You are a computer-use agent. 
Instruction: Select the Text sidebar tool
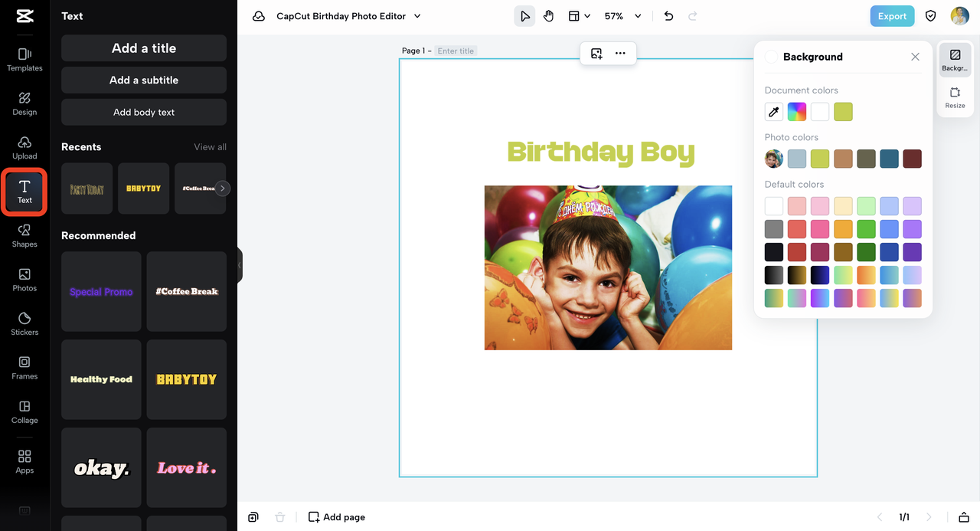(x=24, y=192)
